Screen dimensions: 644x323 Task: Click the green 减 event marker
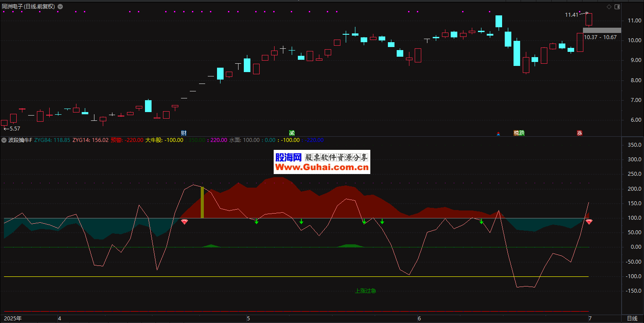[292, 133]
